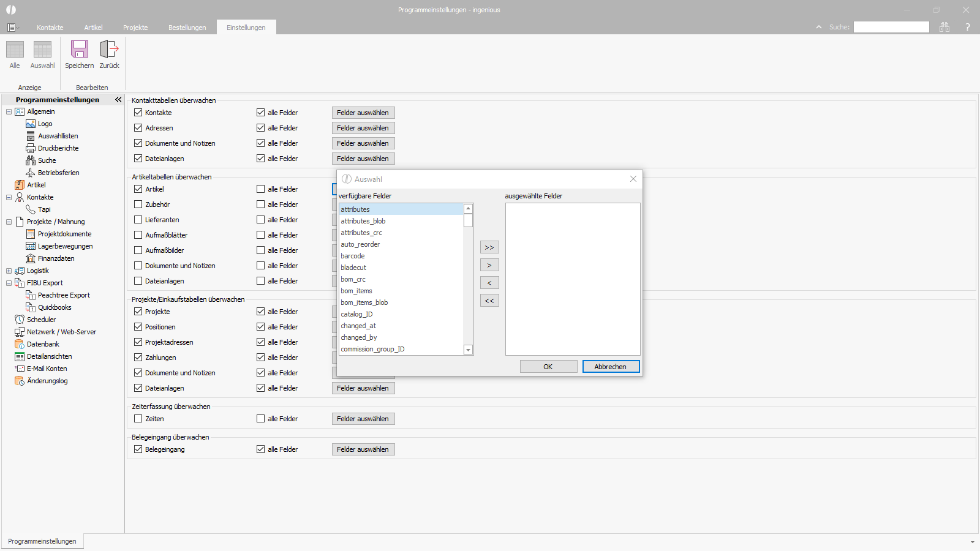Screen dimensions: 980x551
Task: Select the Artikel settings node
Action: (36, 185)
